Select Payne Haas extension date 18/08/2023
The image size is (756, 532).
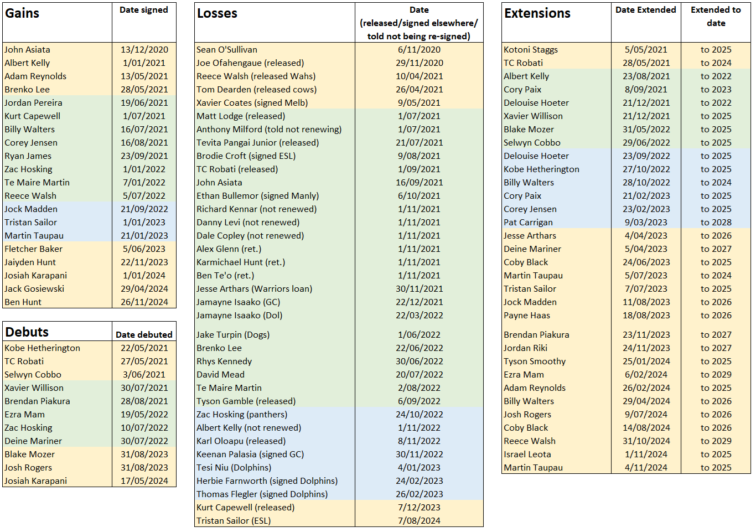coord(646,315)
